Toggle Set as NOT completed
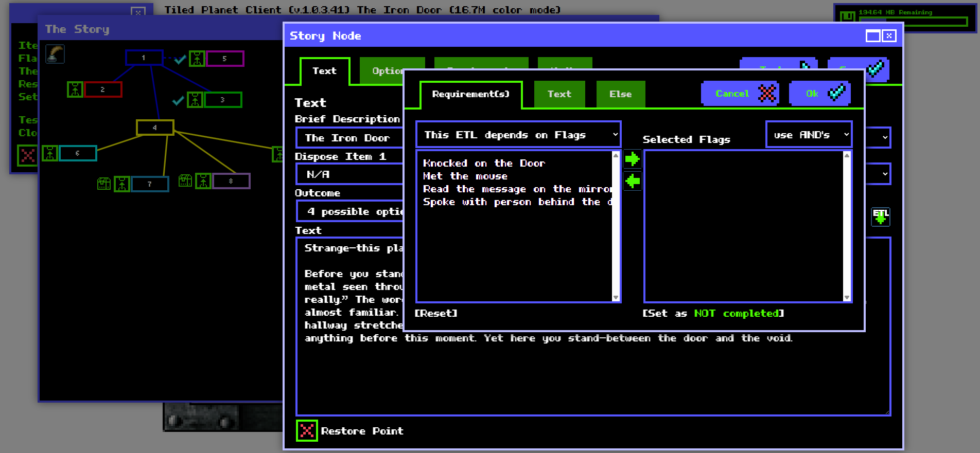 (x=713, y=313)
